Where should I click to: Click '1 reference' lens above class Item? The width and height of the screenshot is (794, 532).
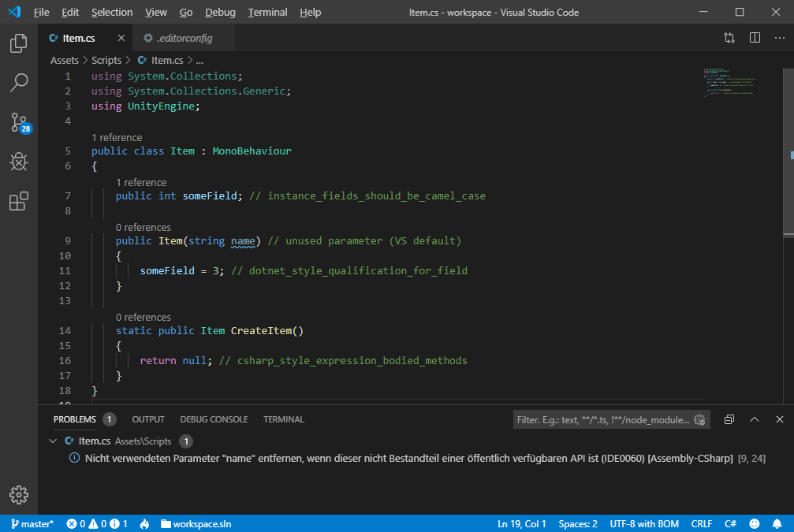(117, 138)
